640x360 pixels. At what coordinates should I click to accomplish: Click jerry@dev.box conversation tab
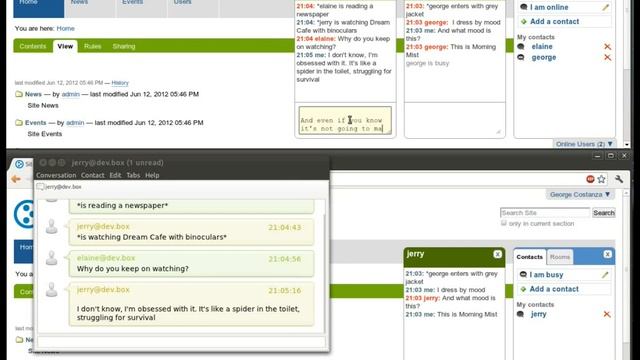[x=60, y=187]
